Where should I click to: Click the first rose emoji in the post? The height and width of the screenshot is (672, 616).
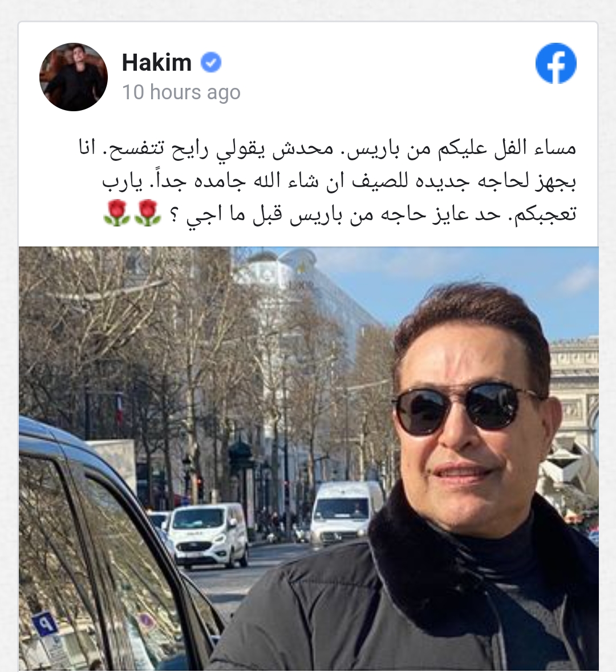pos(117,213)
